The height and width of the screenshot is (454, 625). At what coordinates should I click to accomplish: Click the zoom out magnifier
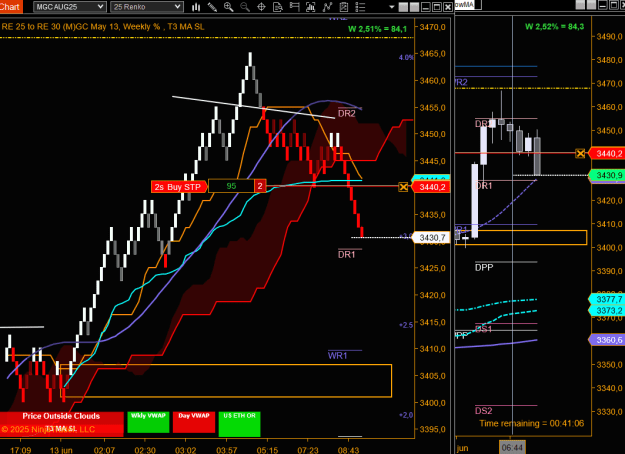(245, 7)
